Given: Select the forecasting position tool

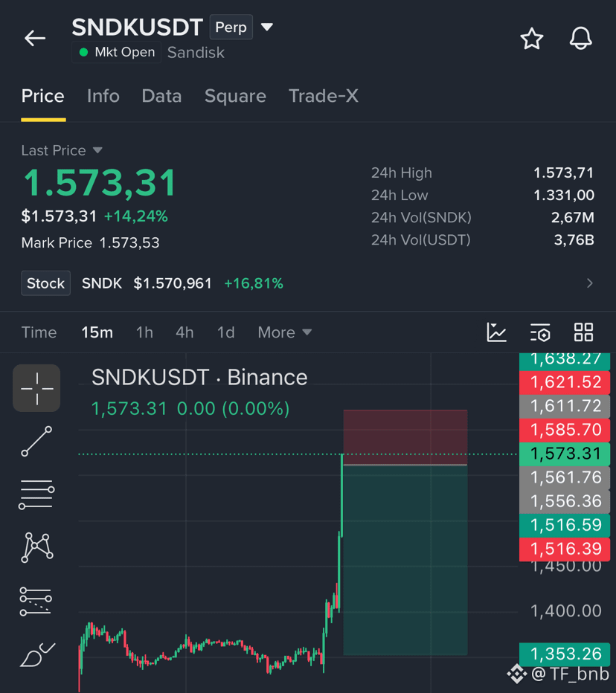Looking at the screenshot, I should (x=36, y=601).
